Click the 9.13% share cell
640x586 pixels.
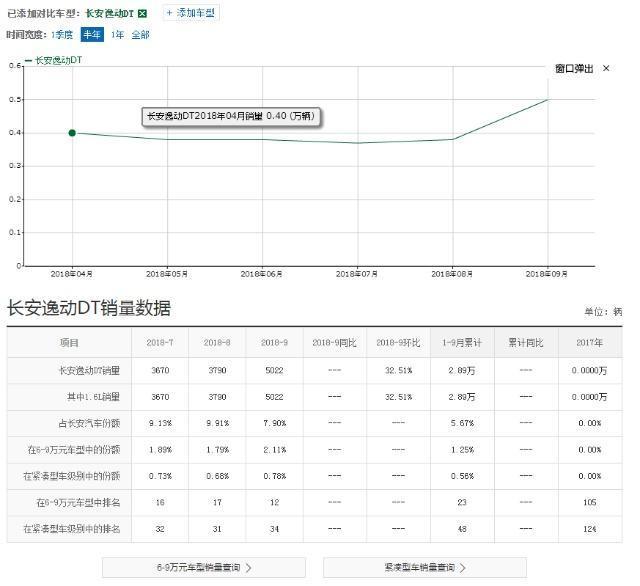coord(160,423)
